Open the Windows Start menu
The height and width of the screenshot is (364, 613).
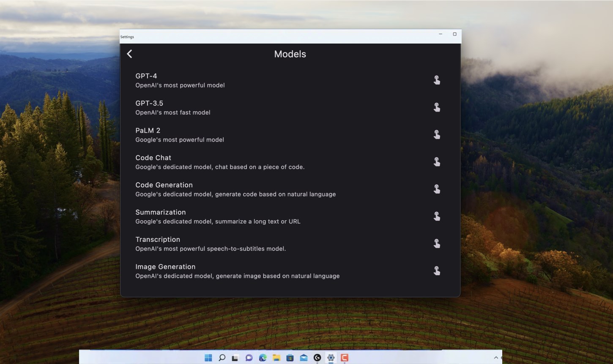click(x=208, y=358)
